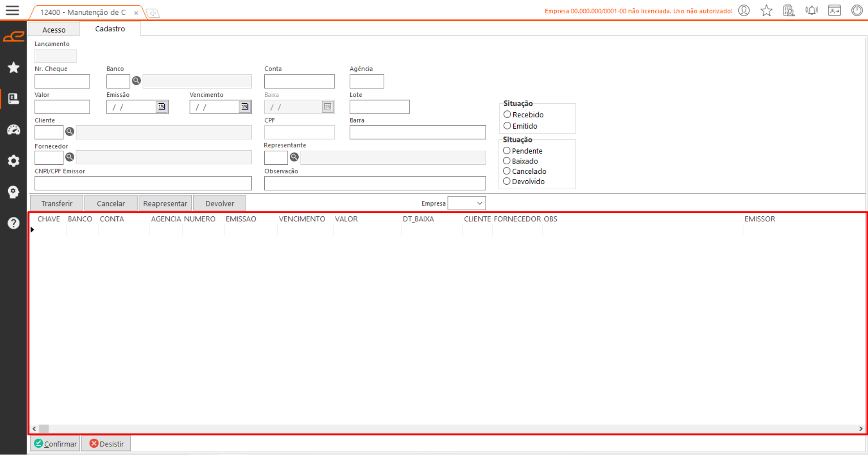Open the dashboard gauge sidebar icon
Screen dimensions: 868x455
(x=14, y=130)
